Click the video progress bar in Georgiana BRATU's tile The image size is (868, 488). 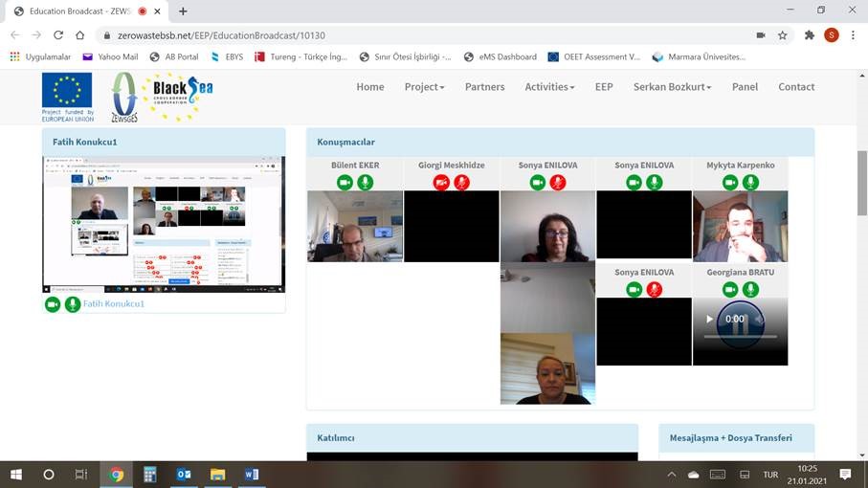[740, 337]
